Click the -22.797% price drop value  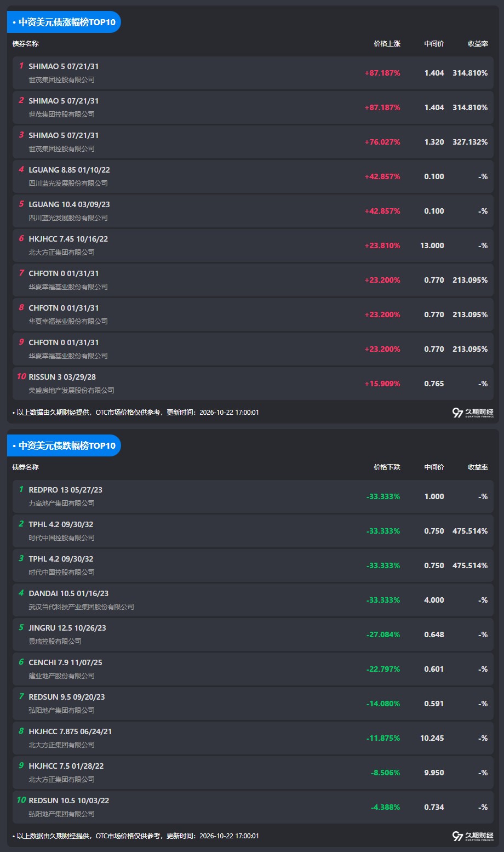(x=383, y=669)
